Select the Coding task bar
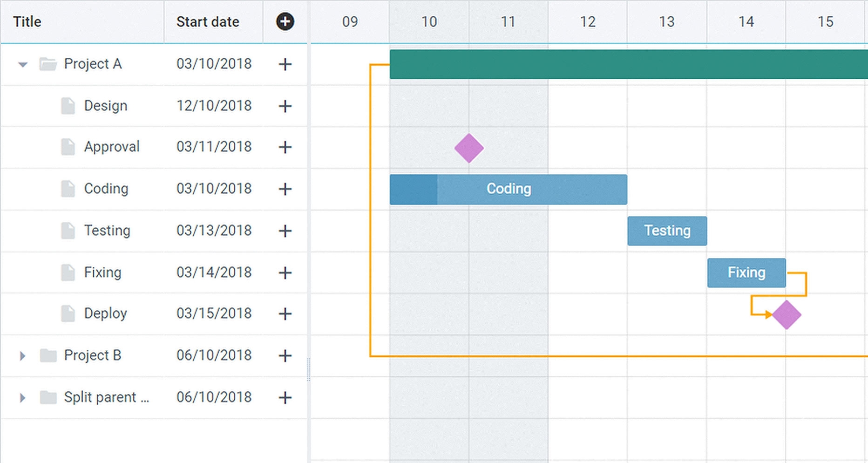The width and height of the screenshot is (868, 463). tap(508, 189)
